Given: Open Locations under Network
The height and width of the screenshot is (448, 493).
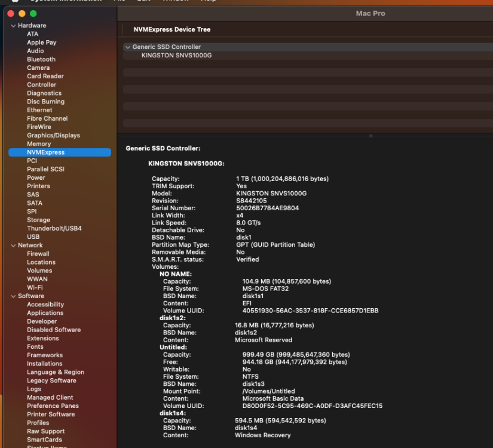Looking at the screenshot, I should [x=41, y=262].
